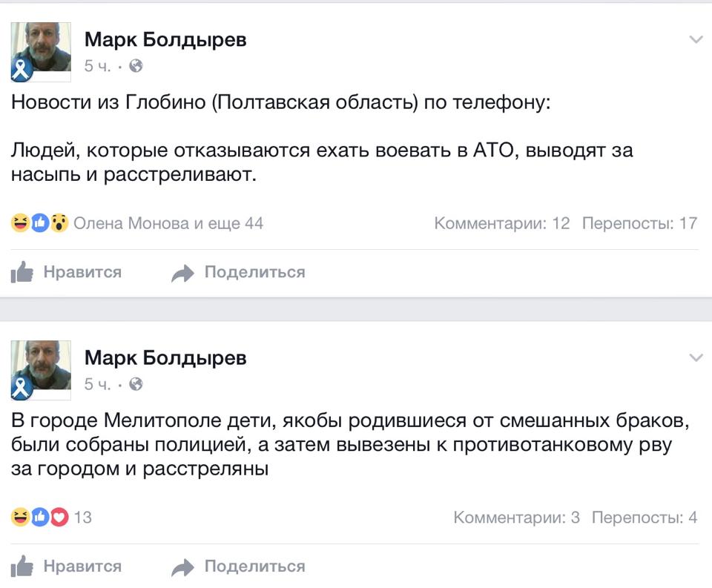Click the globe privacy icon on the first post
The width and height of the screenshot is (712, 588).
[136, 67]
